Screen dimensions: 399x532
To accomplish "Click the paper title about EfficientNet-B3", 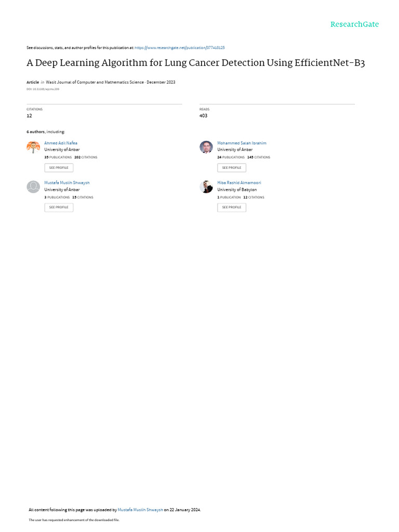I will [199, 63].
